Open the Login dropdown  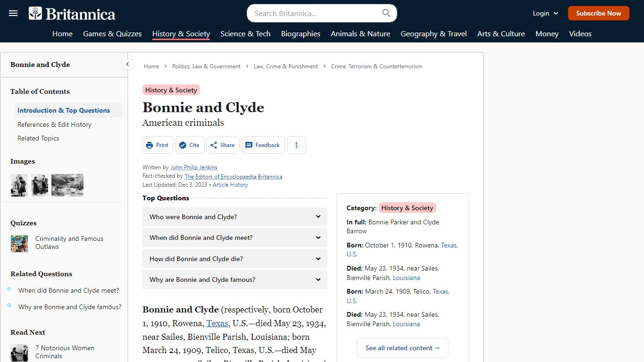tap(545, 13)
